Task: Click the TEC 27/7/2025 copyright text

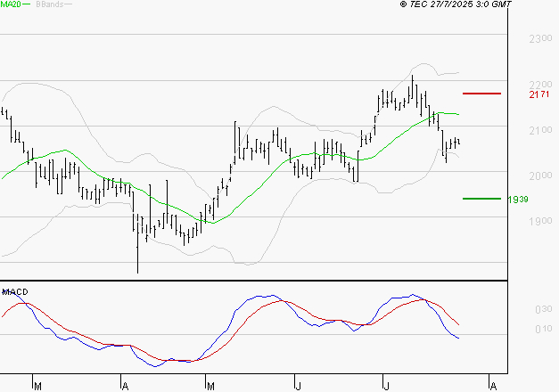Action: pos(456,4)
